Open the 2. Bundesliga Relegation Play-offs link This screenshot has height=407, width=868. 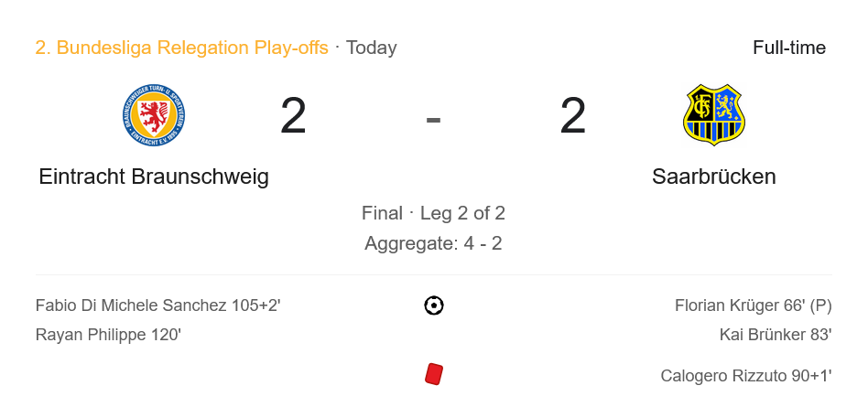pyautogui.click(x=181, y=48)
